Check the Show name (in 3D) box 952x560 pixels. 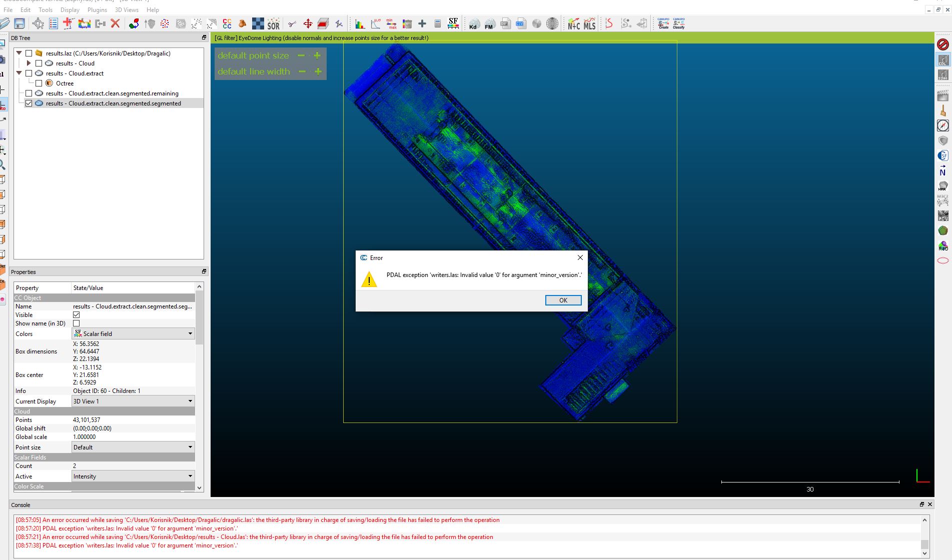[x=77, y=323]
